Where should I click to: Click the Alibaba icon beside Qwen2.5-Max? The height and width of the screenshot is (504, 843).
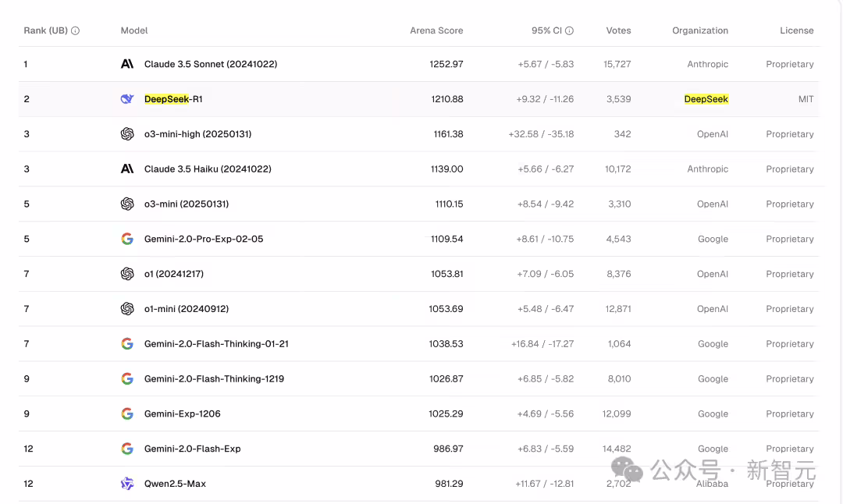[x=127, y=484]
